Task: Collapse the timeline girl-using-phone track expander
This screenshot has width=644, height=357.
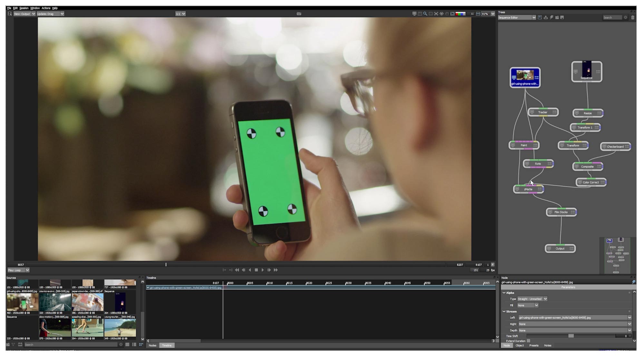Action: pos(148,287)
